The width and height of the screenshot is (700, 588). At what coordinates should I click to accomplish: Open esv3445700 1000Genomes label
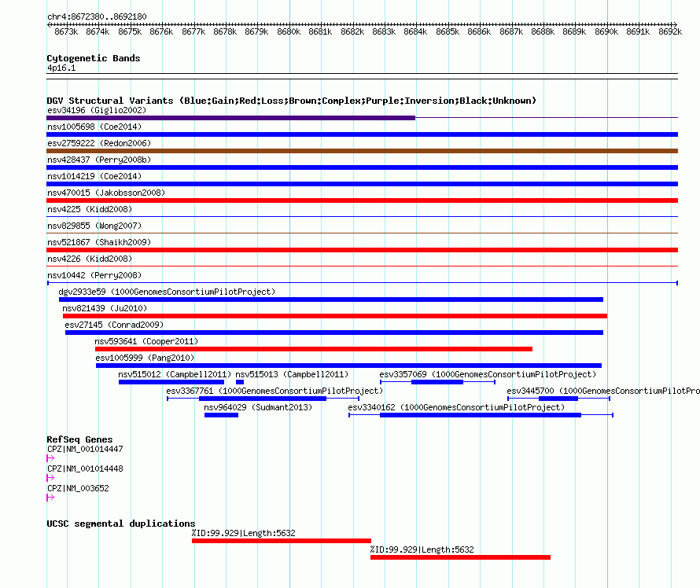[603, 391]
